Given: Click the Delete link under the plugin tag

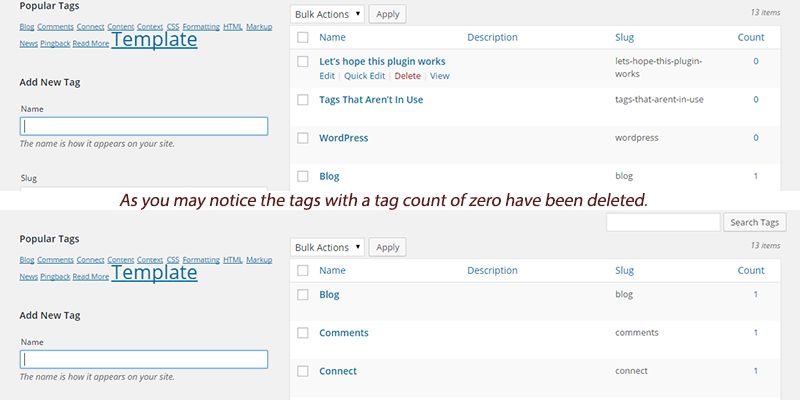Looking at the screenshot, I should click(x=408, y=76).
